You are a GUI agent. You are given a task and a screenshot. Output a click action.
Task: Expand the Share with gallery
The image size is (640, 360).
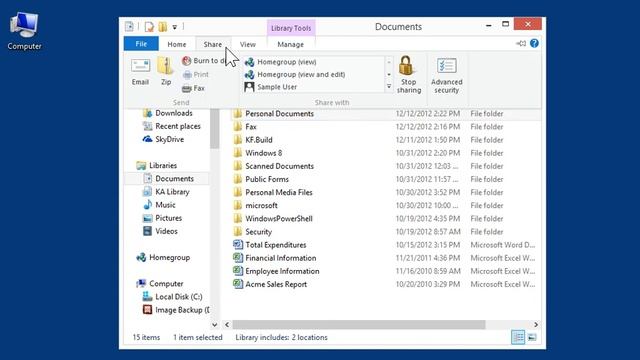click(x=389, y=87)
